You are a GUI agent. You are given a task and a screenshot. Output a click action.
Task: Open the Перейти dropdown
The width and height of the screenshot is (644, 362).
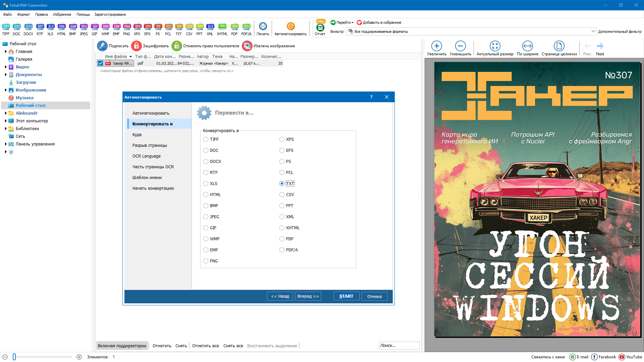coord(342,22)
